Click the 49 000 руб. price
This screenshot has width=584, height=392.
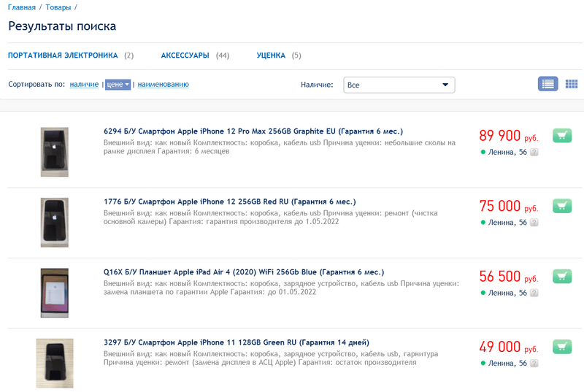[508, 347]
